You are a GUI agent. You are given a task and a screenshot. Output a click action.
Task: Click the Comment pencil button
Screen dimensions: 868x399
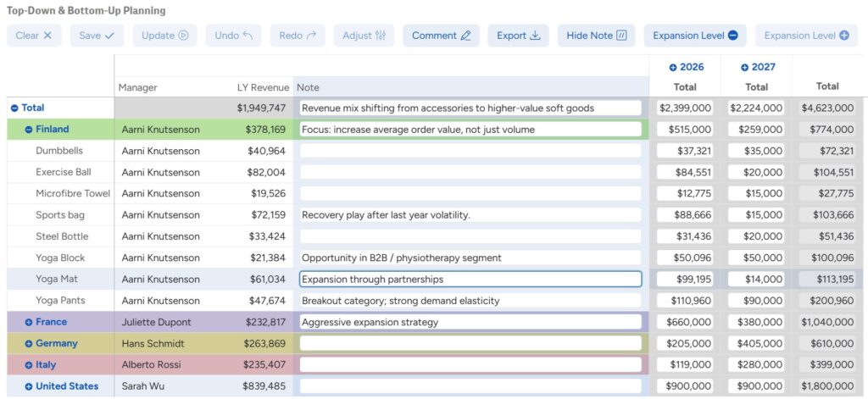pyautogui.click(x=441, y=36)
